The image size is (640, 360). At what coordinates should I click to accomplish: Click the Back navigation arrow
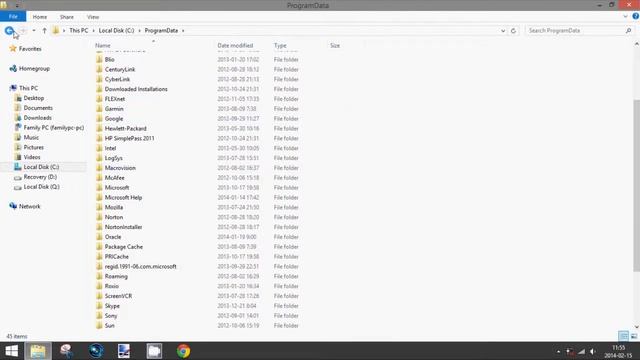(9, 31)
